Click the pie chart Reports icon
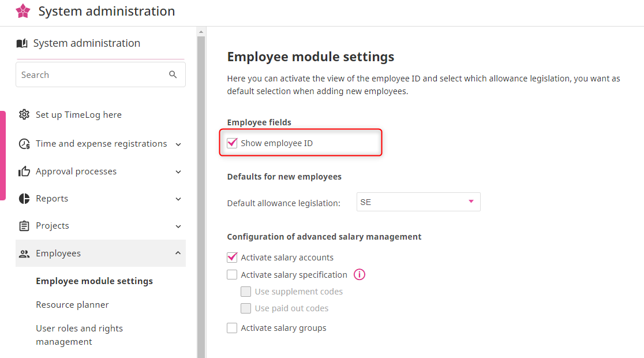 coord(24,199)
